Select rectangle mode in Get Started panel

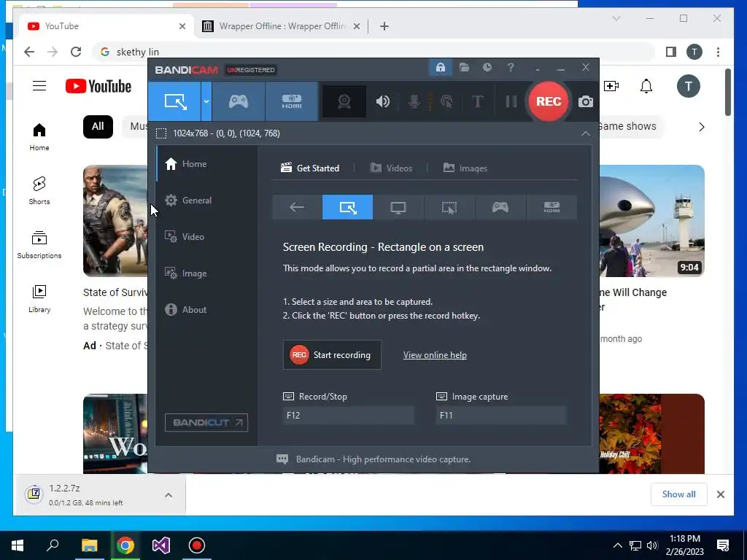click(x=347, y=207)
